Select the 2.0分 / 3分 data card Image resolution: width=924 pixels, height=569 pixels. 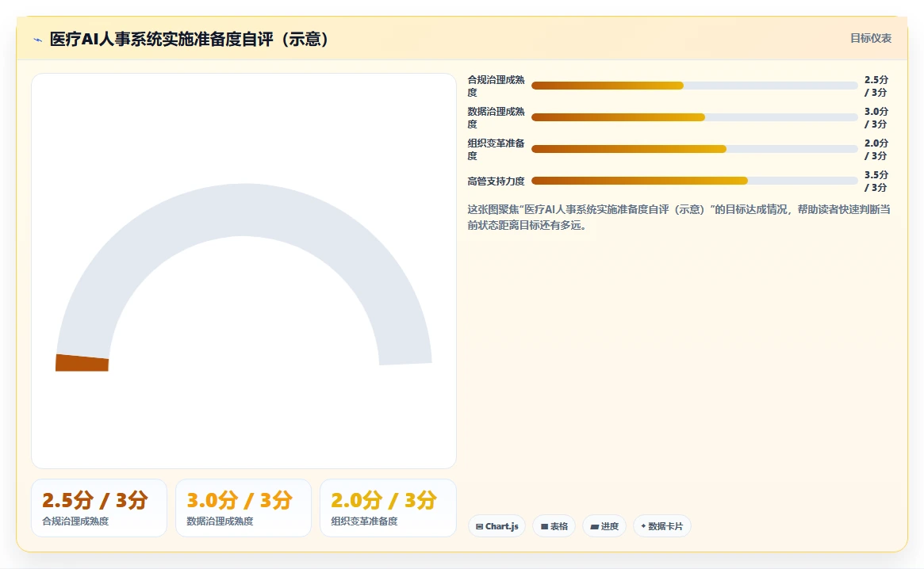(388, 508)
